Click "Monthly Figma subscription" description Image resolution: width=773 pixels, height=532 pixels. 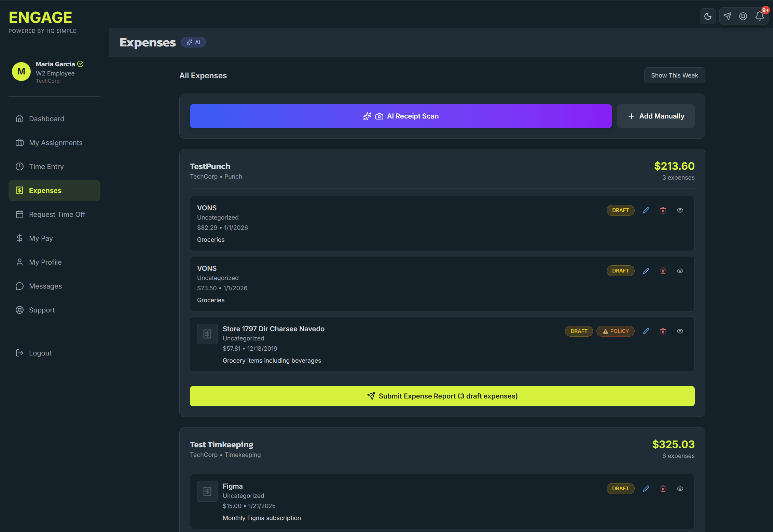point(262,518)
